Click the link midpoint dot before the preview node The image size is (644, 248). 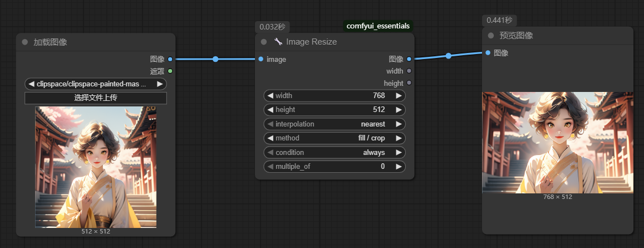click(x=448, y=56)
